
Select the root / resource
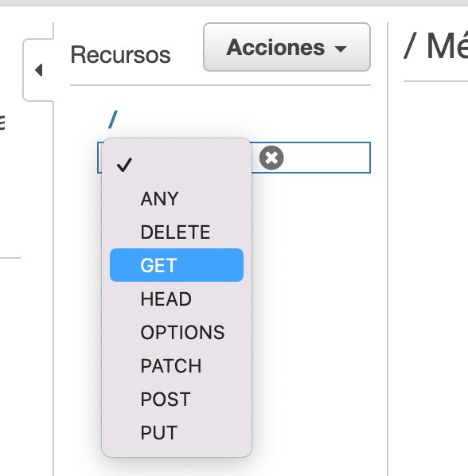coord(113,119)
